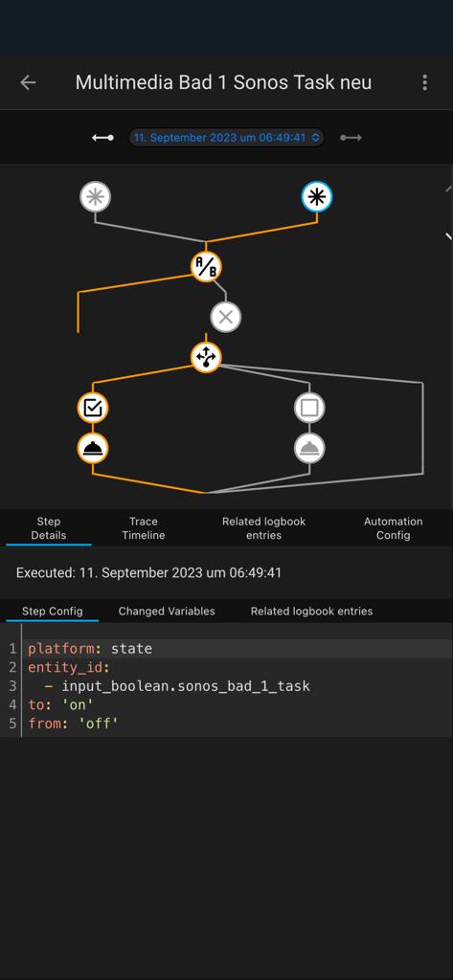453x980 pixels.
Task: Switch to Trace Timeline tab
Action: 144,528
